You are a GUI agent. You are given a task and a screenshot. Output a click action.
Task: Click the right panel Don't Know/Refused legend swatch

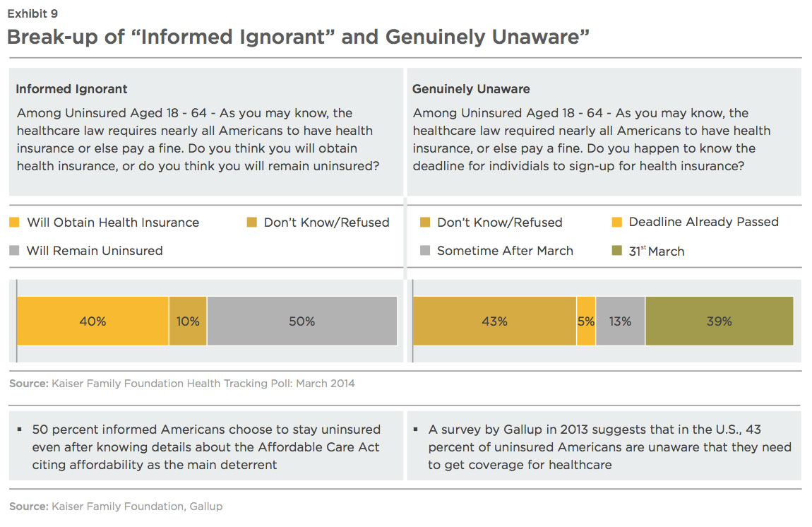point(425,223)
